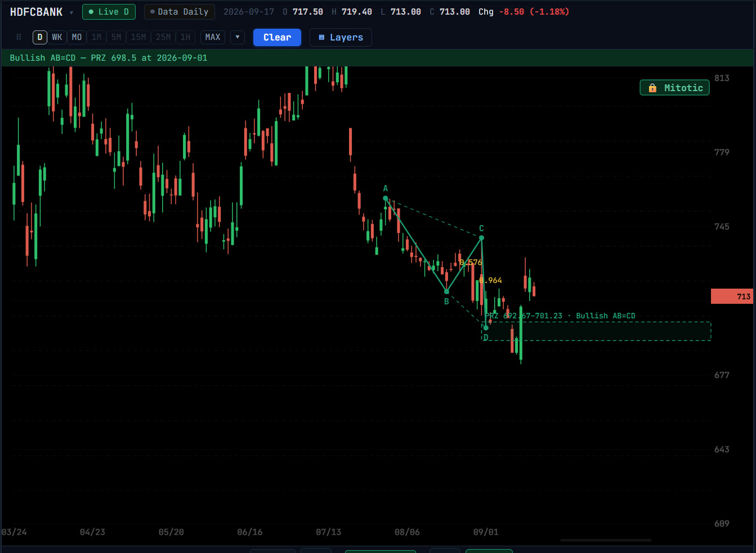Click the green Live status dot
The width and height of the screenshot is (756, 553).
91,12
